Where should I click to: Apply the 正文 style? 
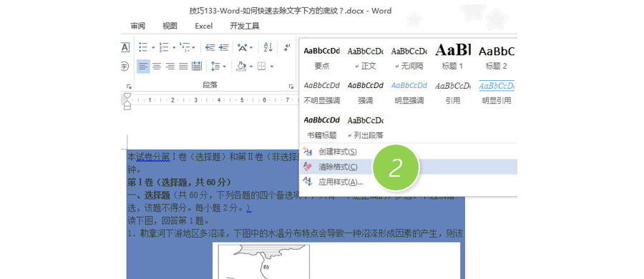pos(365,57)
